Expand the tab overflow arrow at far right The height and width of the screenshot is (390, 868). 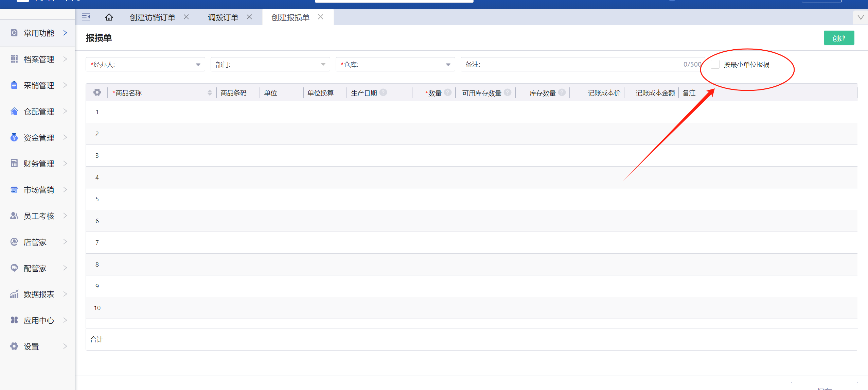[861, 18]
